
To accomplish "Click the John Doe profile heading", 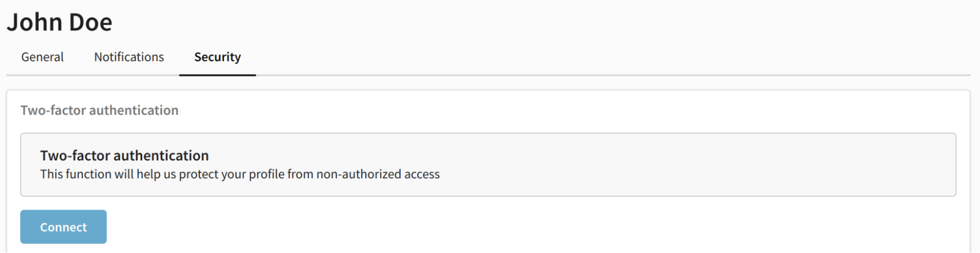I will click(59, 22).
